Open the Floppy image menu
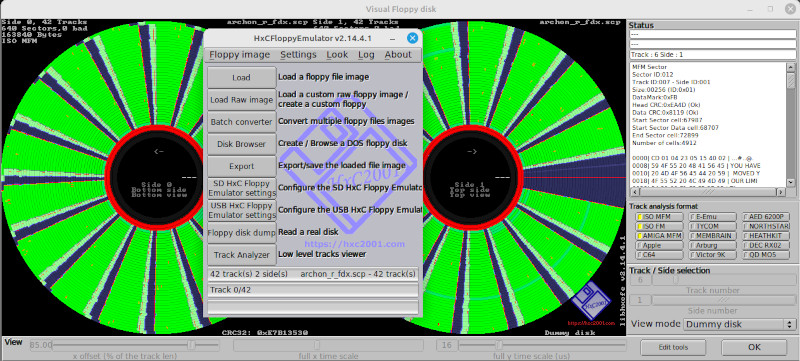 coord(239,55)
